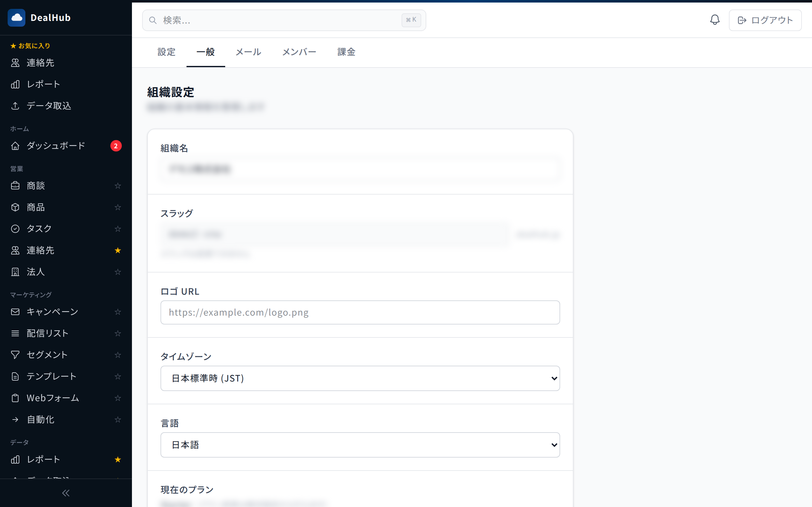Viewport: 812px width, 507px height.
Task: Click the ロゴ URL input field
Action: pyautogui.click(x=360, y=312)
